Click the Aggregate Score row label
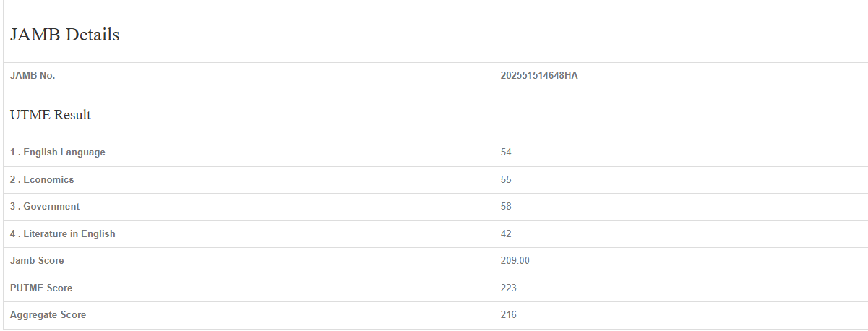 48,315
